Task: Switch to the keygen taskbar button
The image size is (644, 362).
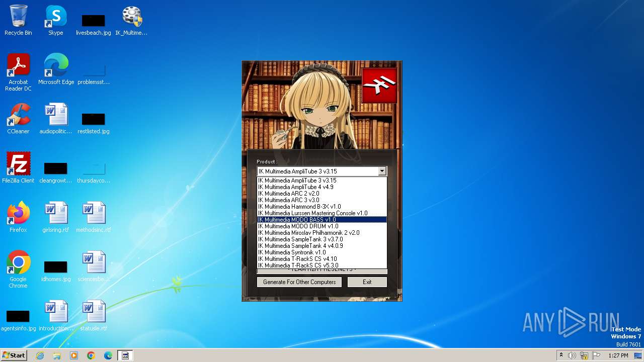Action: coord(125,355)
